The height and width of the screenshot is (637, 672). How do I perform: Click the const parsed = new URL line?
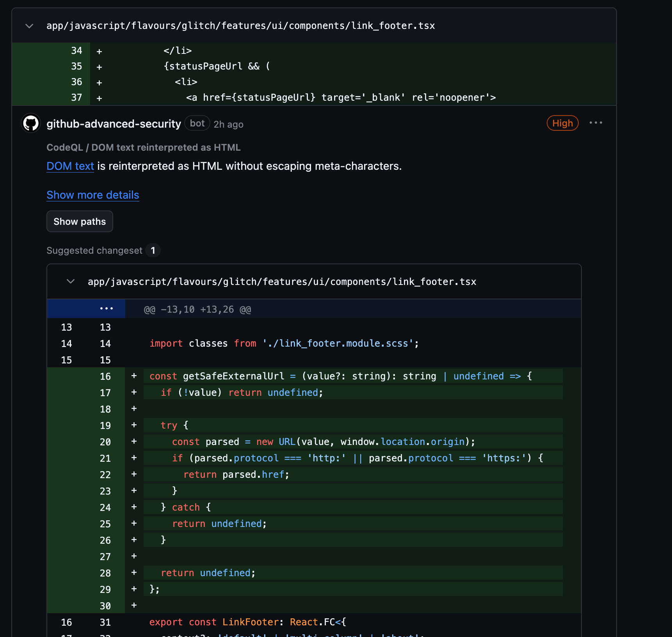(324, 442)
